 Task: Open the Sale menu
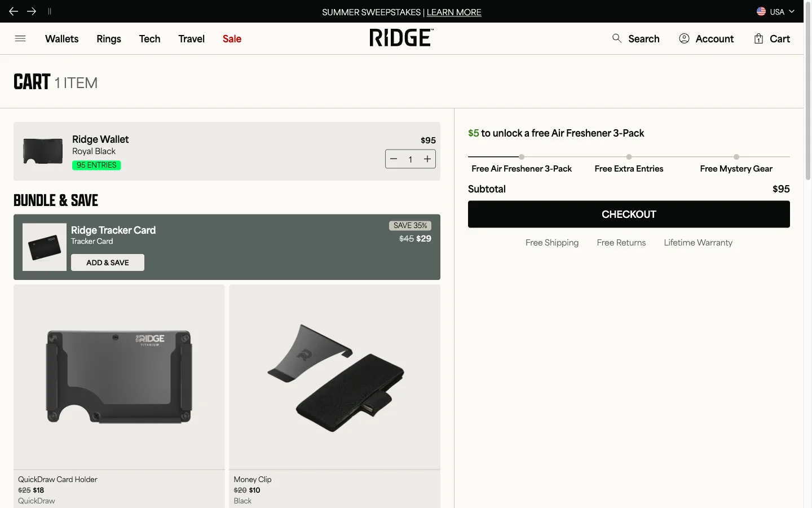pyautogui.click(x=232, y=38)
